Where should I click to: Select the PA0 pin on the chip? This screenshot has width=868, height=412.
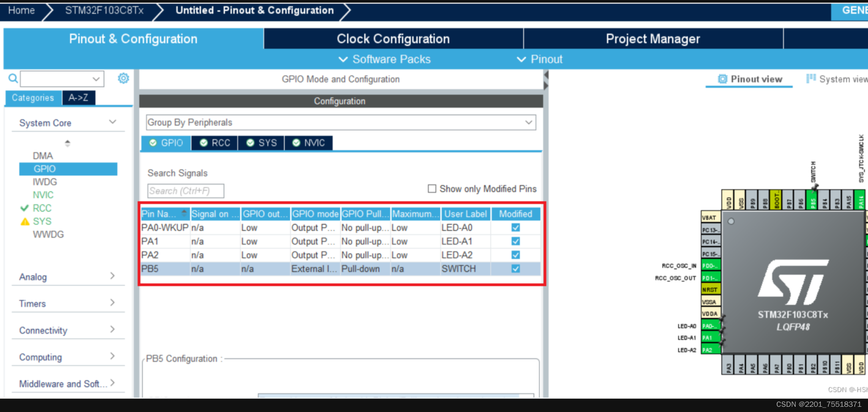pyautogui.click(x=711, y=326)
